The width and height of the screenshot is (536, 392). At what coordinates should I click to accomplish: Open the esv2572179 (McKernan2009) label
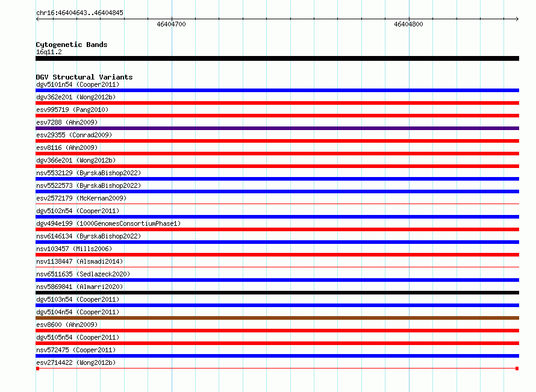coord(81,198)
